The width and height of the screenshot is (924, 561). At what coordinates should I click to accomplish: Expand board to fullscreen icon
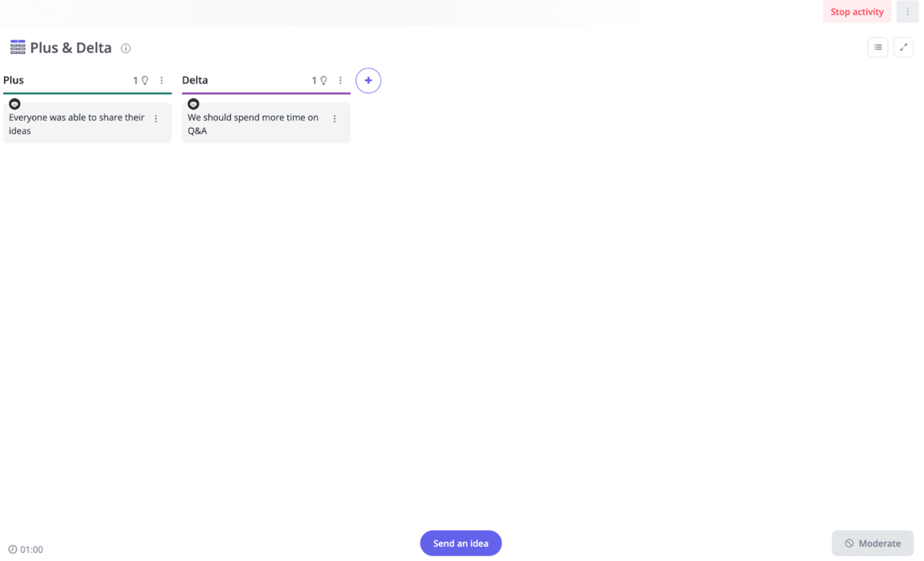904,48
